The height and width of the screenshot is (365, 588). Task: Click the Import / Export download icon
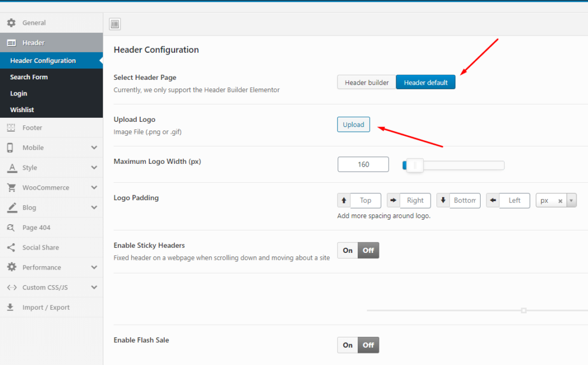(x=10, y=307)
